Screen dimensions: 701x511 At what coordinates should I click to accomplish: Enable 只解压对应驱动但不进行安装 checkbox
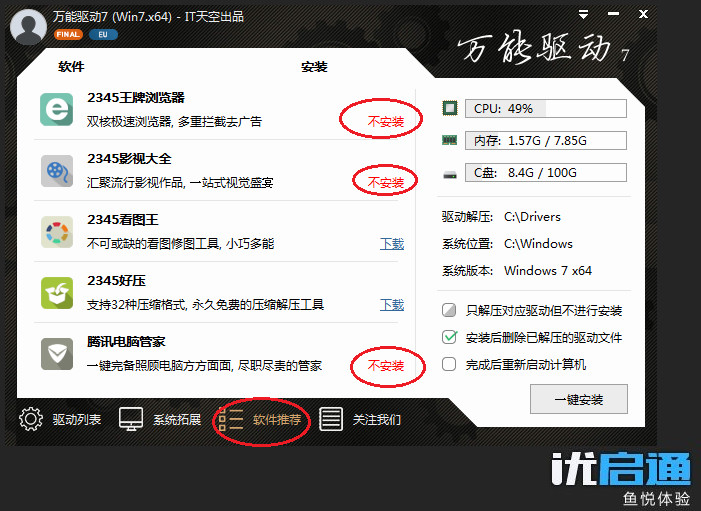(x=449, y=310)
